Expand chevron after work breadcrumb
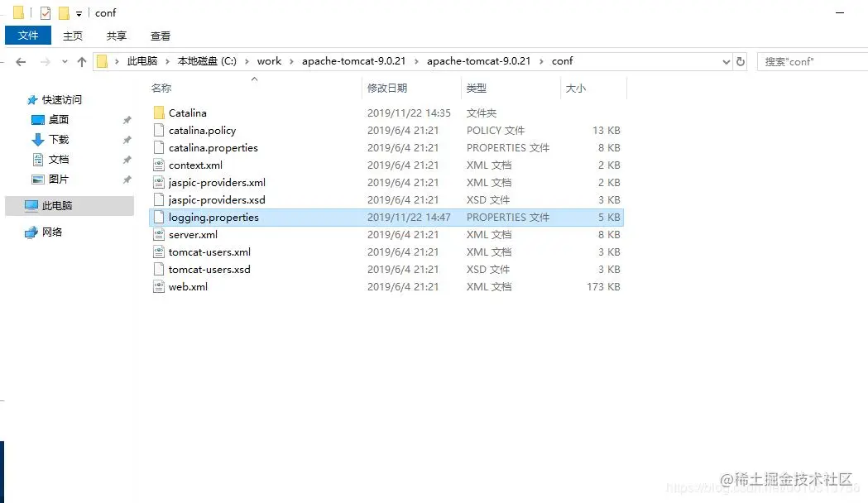 pyautogui.click(x=291, y=61)
